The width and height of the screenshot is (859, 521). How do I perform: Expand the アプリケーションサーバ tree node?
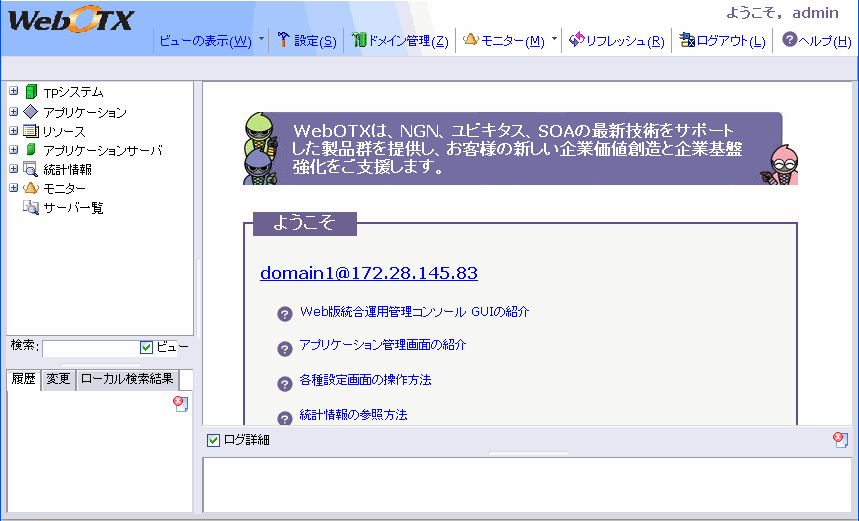(x=14, y=150)
